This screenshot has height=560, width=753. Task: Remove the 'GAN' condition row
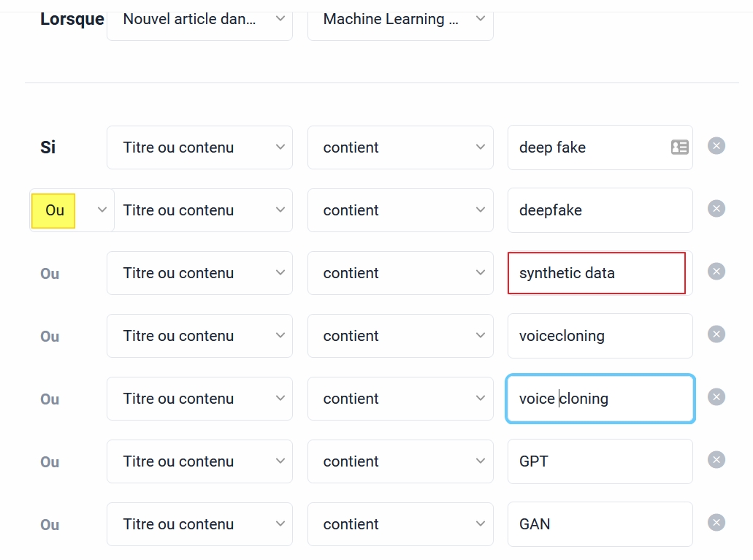pos(716,523)
